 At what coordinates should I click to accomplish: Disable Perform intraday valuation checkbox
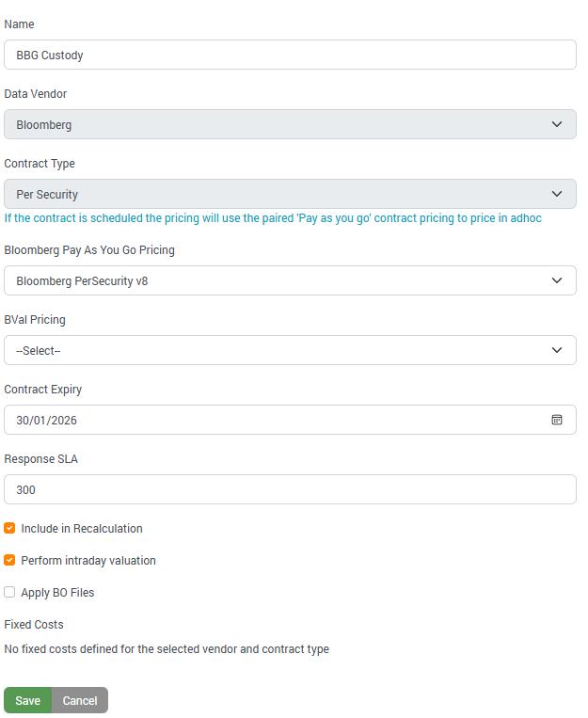coord(9,560)
